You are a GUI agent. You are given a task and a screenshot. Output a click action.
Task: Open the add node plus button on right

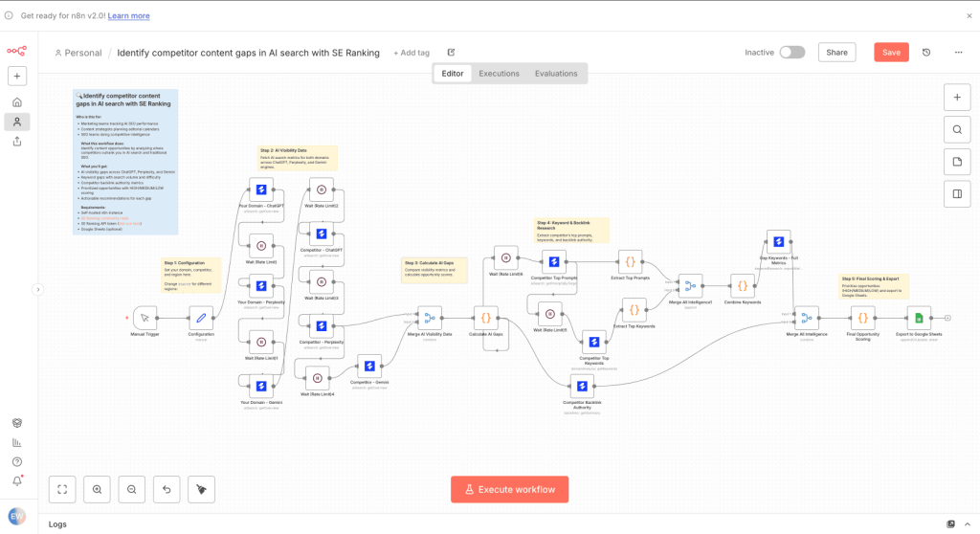click(x=957, y=98)
